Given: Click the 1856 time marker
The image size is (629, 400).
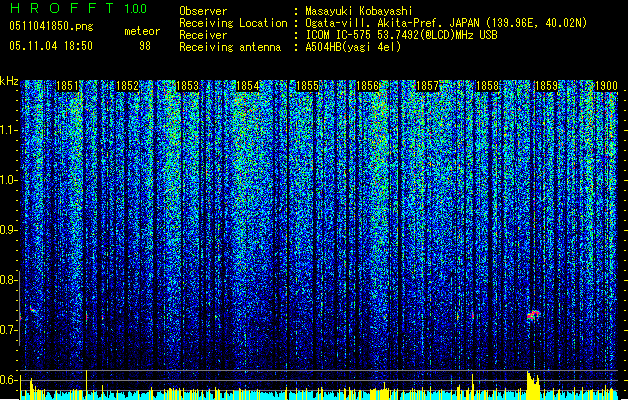Looking at the screenshot, I should tap(367, 86).
